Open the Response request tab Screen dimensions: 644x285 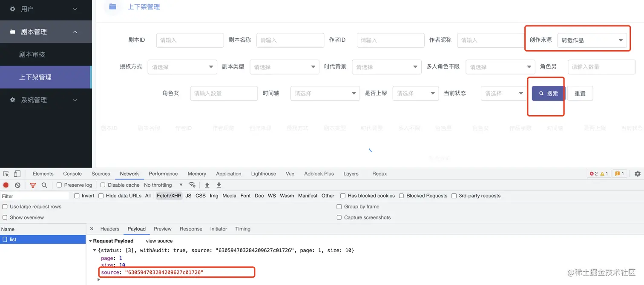point(191,229)
